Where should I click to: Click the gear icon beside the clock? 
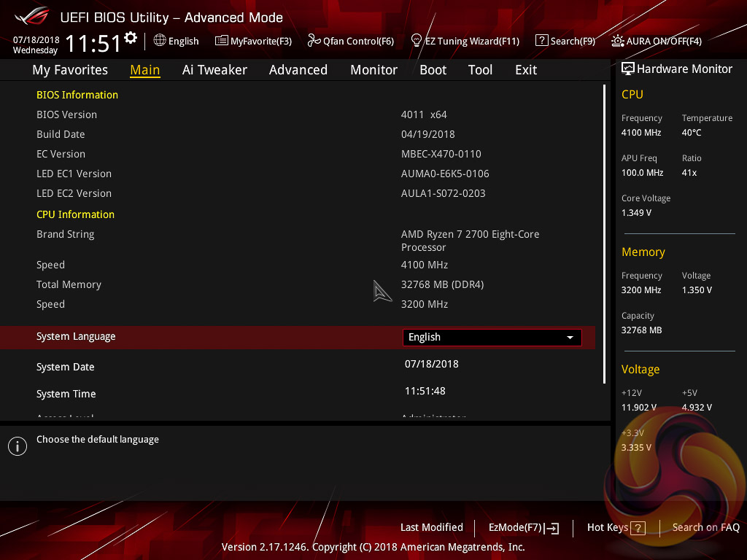point(131,37)
